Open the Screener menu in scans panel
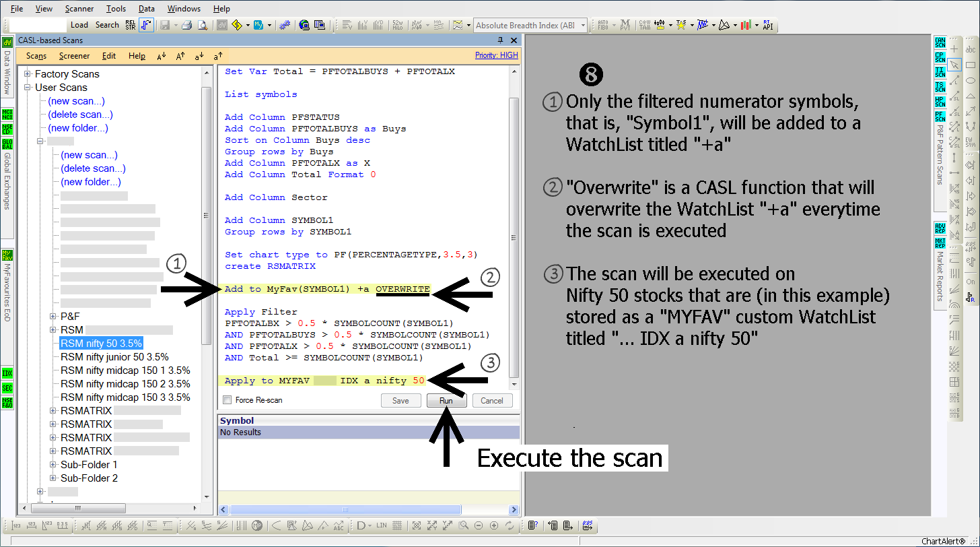The width and height of the screenshot is (980, 547). tap(74, 56)
